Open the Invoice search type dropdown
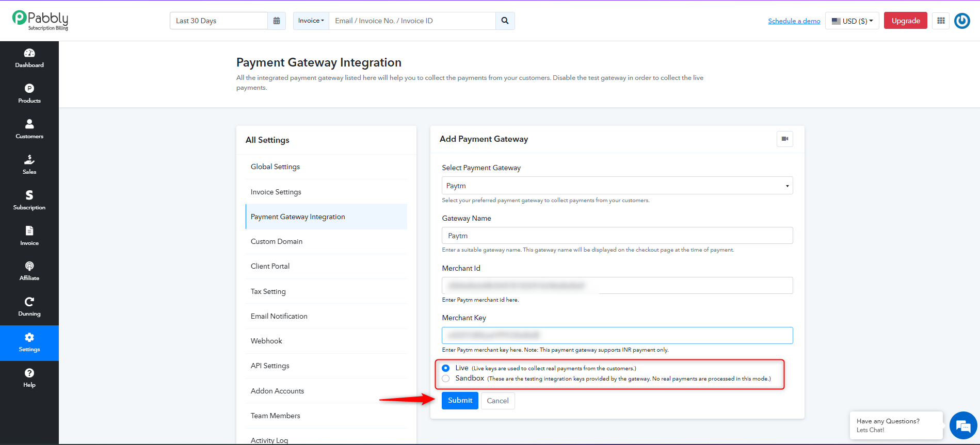The height and width of the screenshot is (445, 980). click(311, 21)
